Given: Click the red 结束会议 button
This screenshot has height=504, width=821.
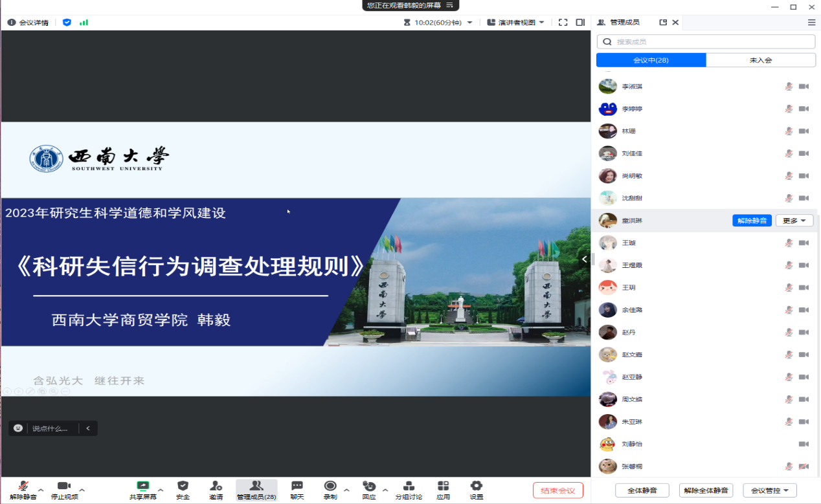Looking at the screenshot, I should (557, 490).
